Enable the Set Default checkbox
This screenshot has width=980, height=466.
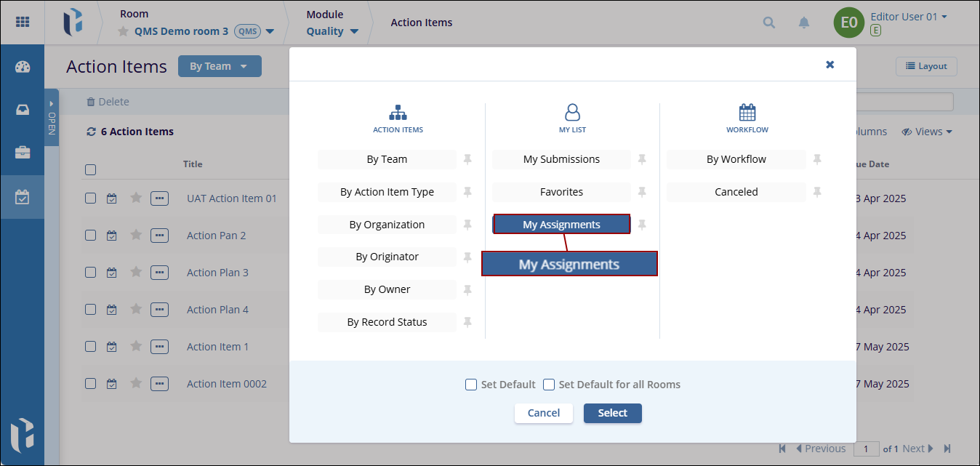(471, 385)
